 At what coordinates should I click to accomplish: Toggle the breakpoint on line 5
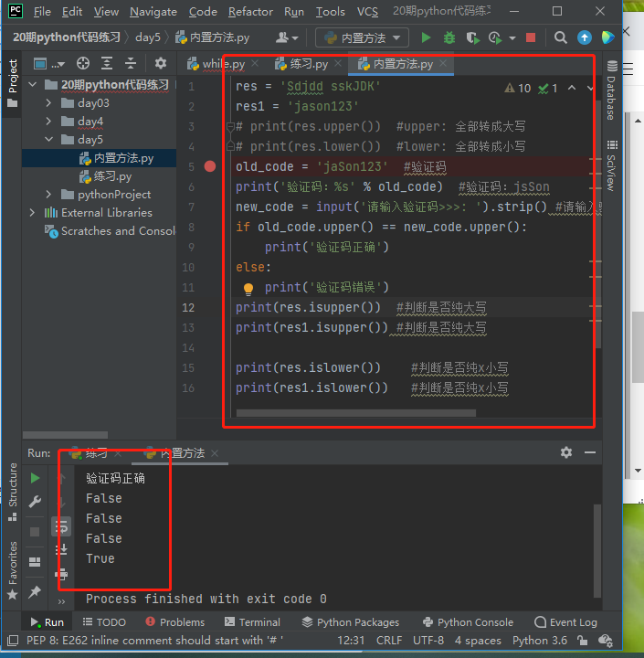210,166
